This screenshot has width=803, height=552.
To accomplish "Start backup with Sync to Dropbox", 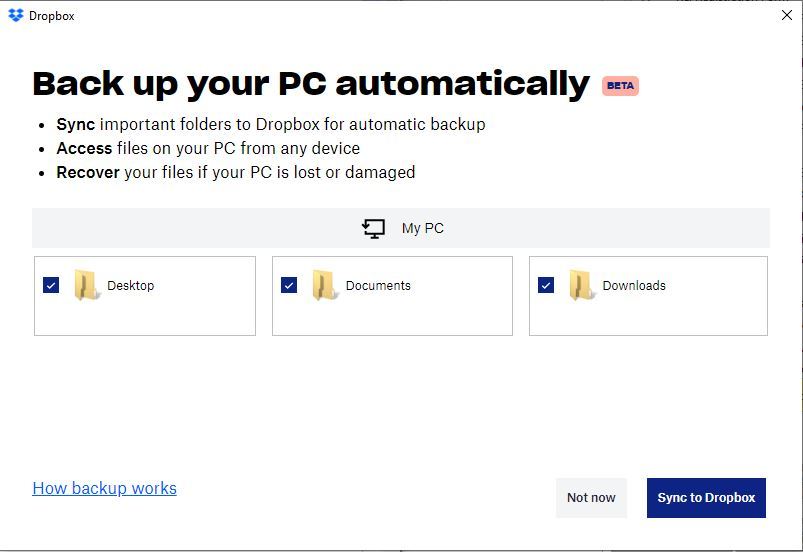I will point(706,498).
